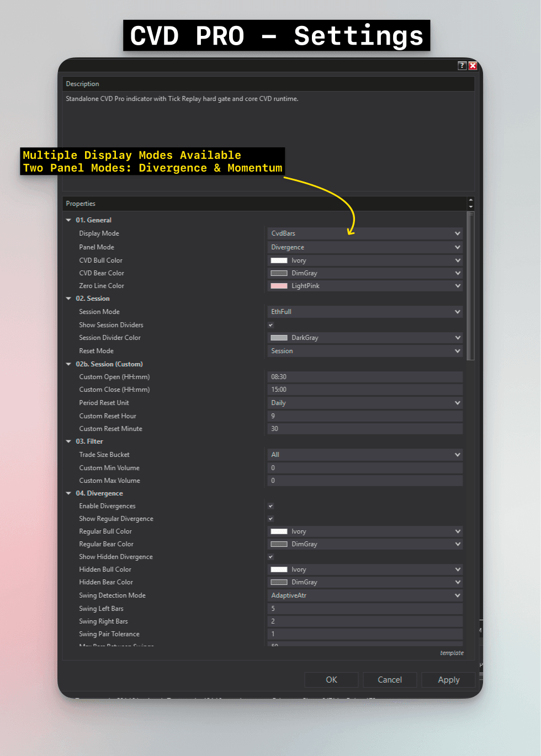This screenshot has height=756, width=541.
Task: Collapse the 02. Session section
Action: point(68,298)
